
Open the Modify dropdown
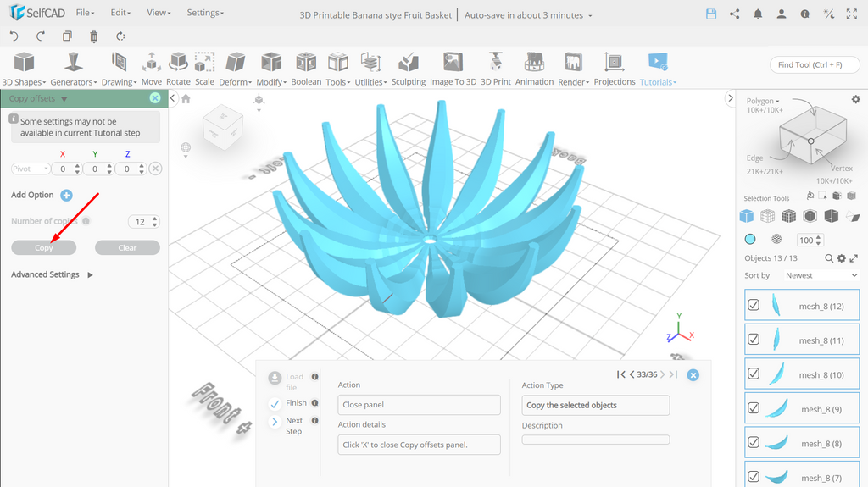tap(271, 69)
